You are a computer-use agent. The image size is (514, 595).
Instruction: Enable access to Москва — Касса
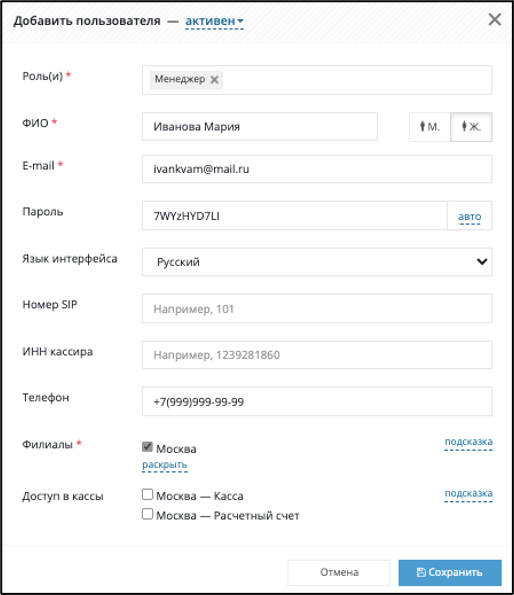(x=147, y=494)
